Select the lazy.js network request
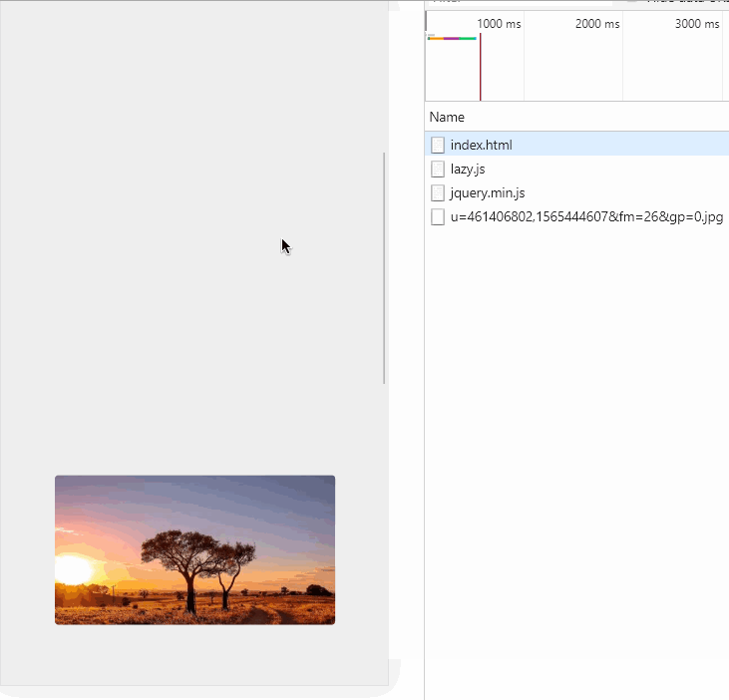This screenshot has width=729, height=700. point(576,169)
